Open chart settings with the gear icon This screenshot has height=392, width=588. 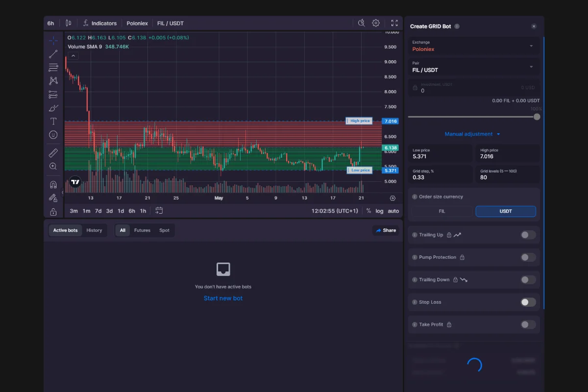pos(375,23)
